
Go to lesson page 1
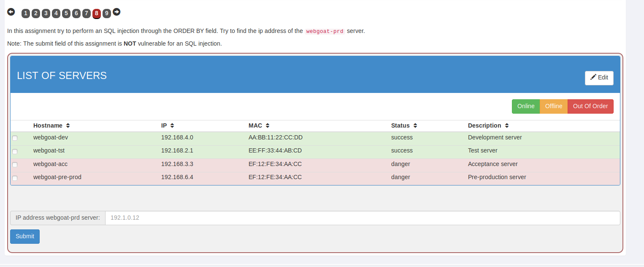click(x=26, y=14)
